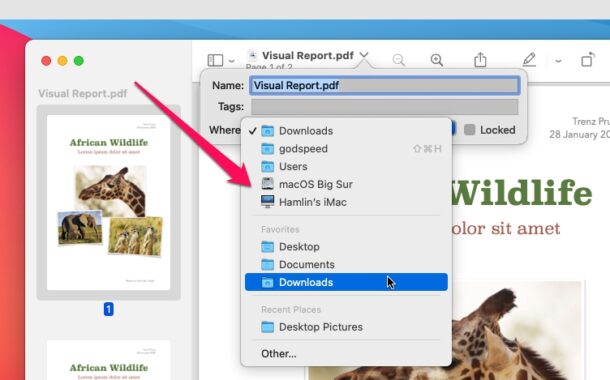This screenshot has width=610, height=380.
Task: Activate the Markup pen tool
Action: click(x=529, y=60)
